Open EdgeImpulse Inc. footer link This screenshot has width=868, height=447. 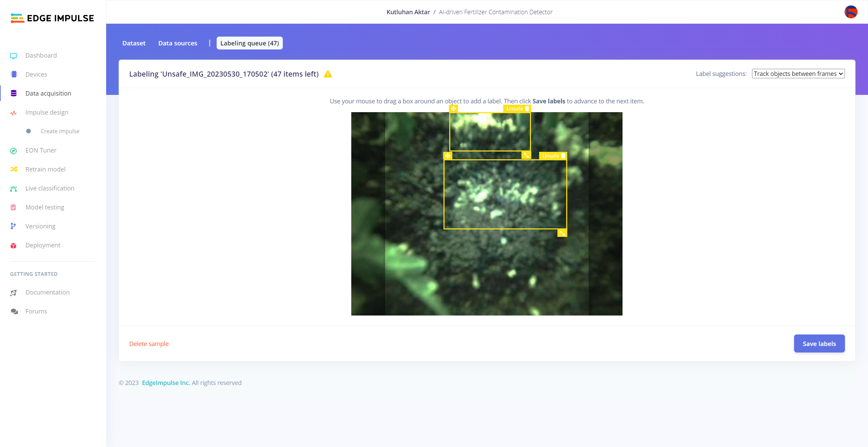(166, 383)
